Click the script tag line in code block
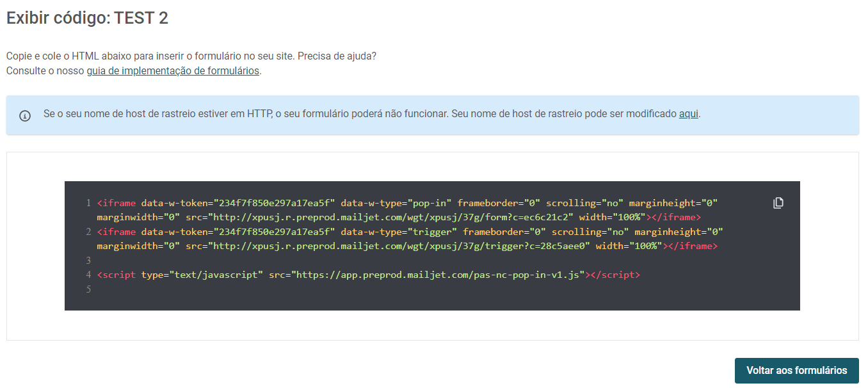868x388 pixels. (x=369, y=275)
